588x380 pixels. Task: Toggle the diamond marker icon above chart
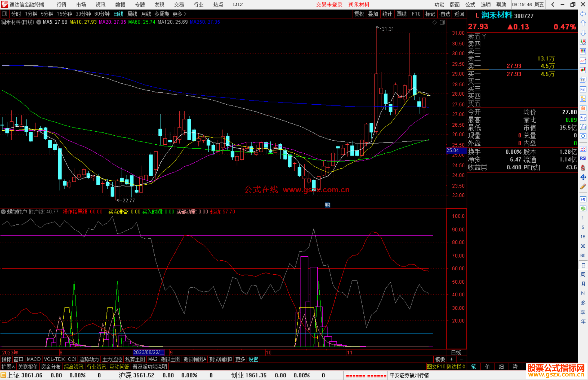(435, 22)
